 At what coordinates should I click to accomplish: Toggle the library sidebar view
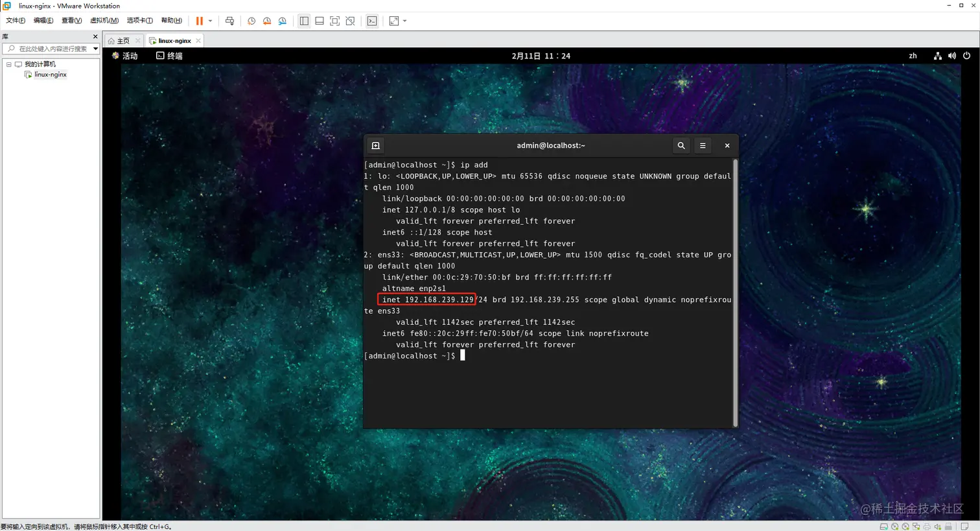click(x=304, y=21)
